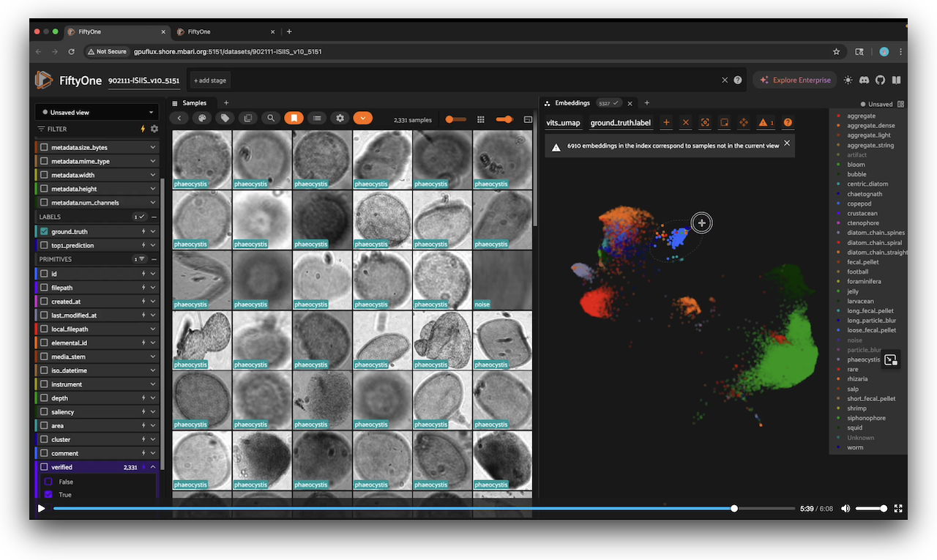Image resolution: width=937 pixels, height=560 pixels.
Task: Click the grid view icon
Action: coord(481,119)
